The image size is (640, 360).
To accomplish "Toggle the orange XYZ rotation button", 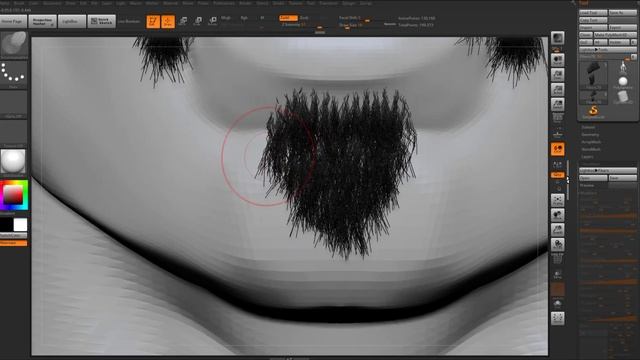I will (x=558, y=175).
